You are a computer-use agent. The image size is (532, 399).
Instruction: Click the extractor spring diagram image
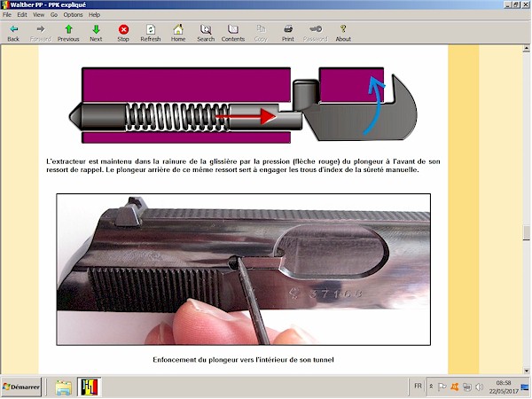pos(243,106)
